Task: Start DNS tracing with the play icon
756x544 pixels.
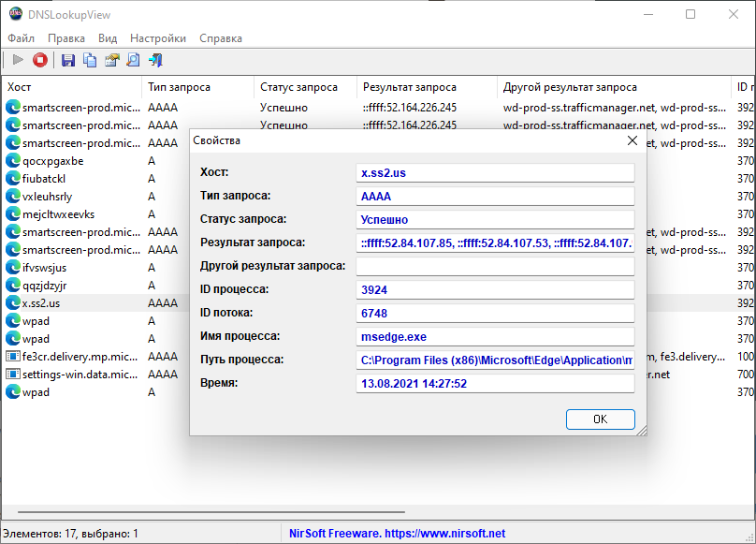Action: click(x=18, y=60)
